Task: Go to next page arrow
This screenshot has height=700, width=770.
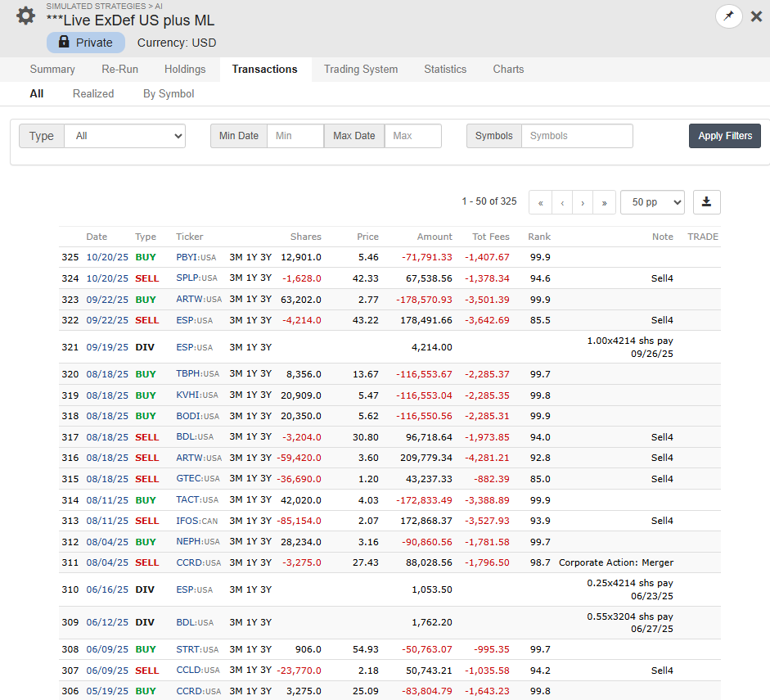Action: (x=583, y=202)
